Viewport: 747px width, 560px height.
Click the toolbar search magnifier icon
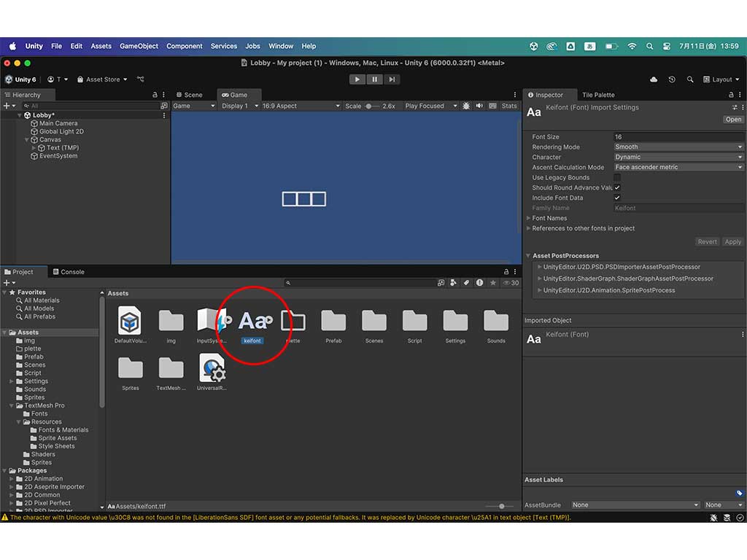click(x=689, y=79)
